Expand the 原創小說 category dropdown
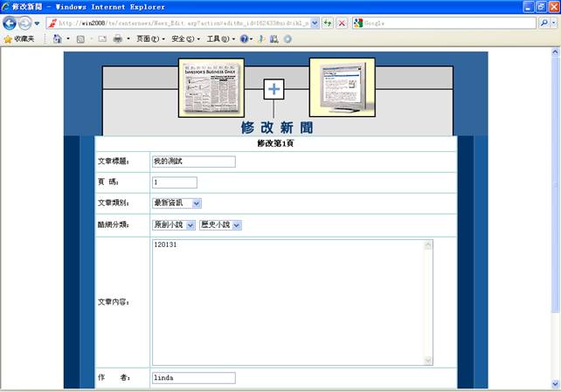This screenshot has height=392, width=561. pos(173,225)
